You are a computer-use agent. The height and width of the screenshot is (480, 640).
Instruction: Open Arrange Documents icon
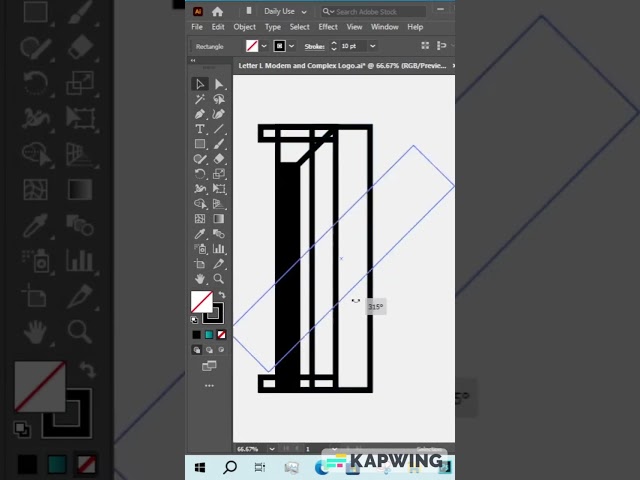[249, 11]
